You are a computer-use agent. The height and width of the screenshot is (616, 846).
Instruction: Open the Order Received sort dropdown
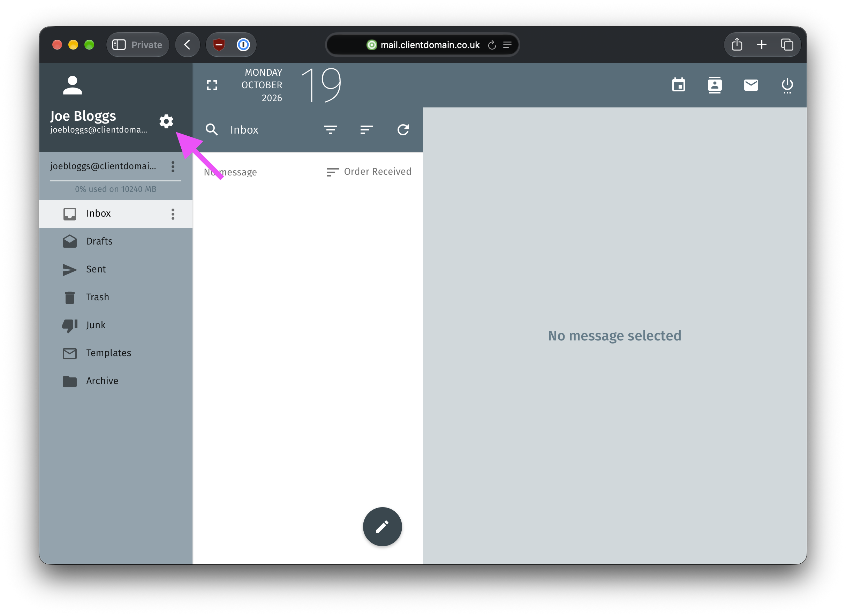point(369,172)
